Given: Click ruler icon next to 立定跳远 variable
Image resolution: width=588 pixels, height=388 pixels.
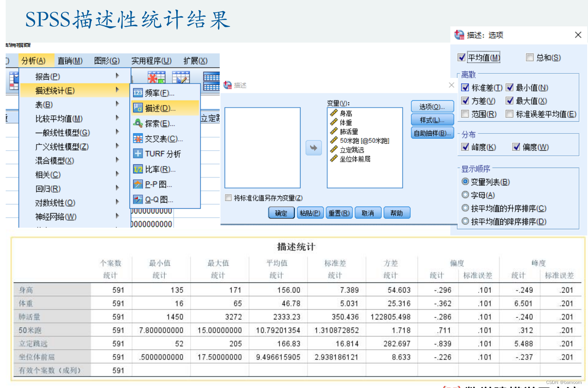Looking at the screenshot, I should point(334,149).
